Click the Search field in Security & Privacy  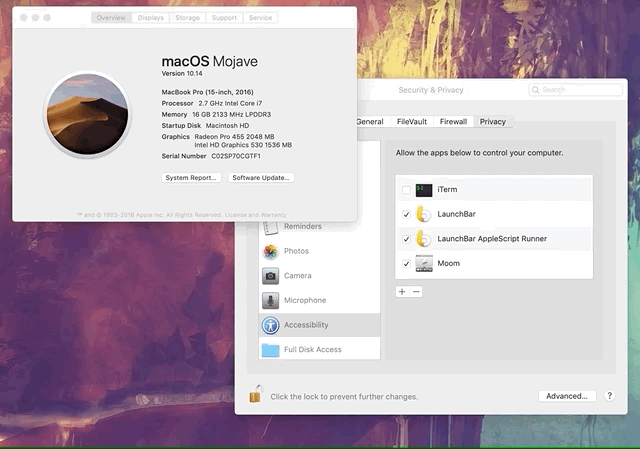click(x=576, y=90)
